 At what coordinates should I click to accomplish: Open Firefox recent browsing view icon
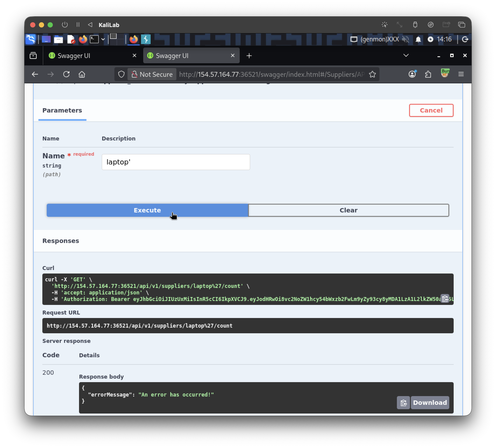coord(33,56)
